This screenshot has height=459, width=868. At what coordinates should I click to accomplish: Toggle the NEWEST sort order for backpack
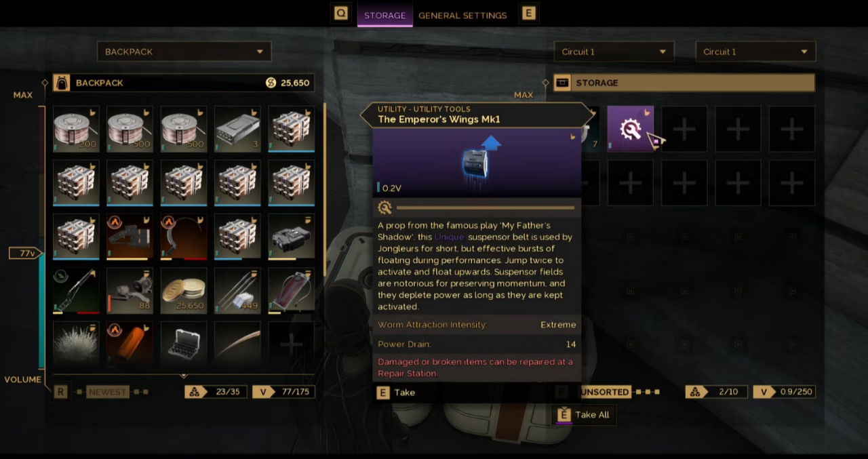(x=107, y=392)
